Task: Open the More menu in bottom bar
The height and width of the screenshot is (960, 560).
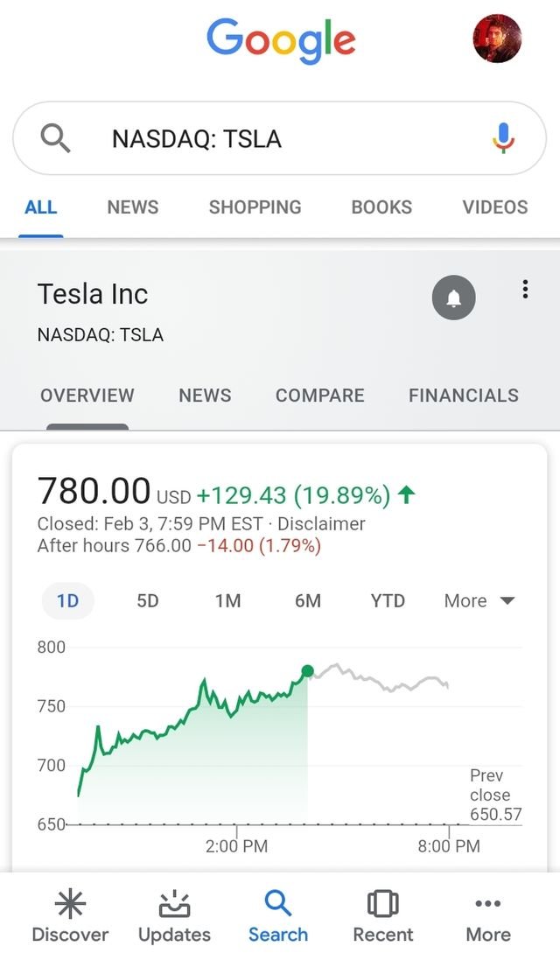Action: coord(487,916)
